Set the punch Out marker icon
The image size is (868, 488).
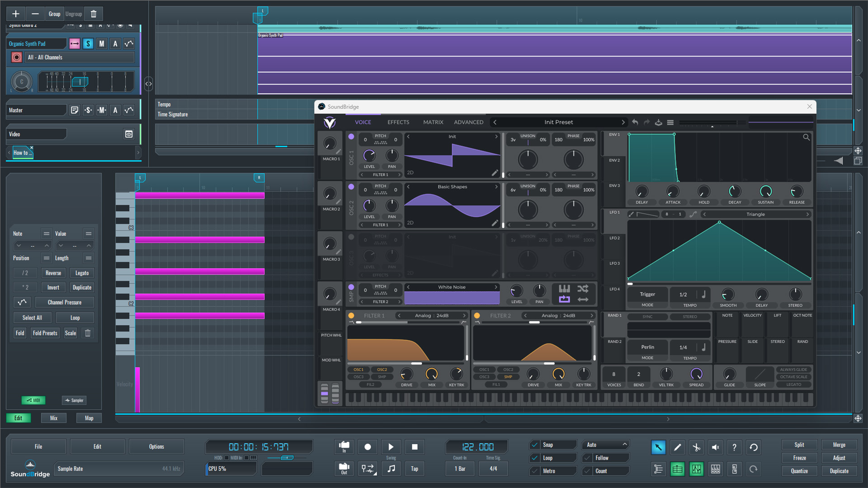pos(344,469)
